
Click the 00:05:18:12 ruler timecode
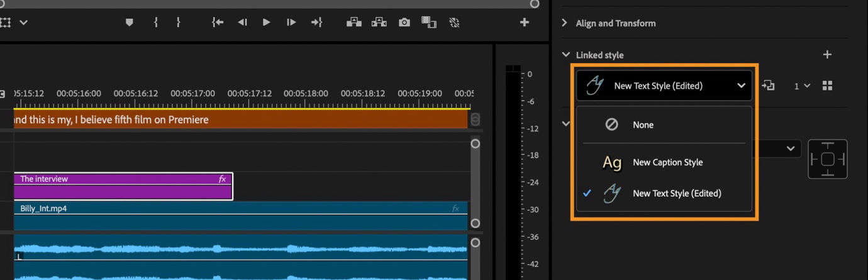tap(363, 93)
